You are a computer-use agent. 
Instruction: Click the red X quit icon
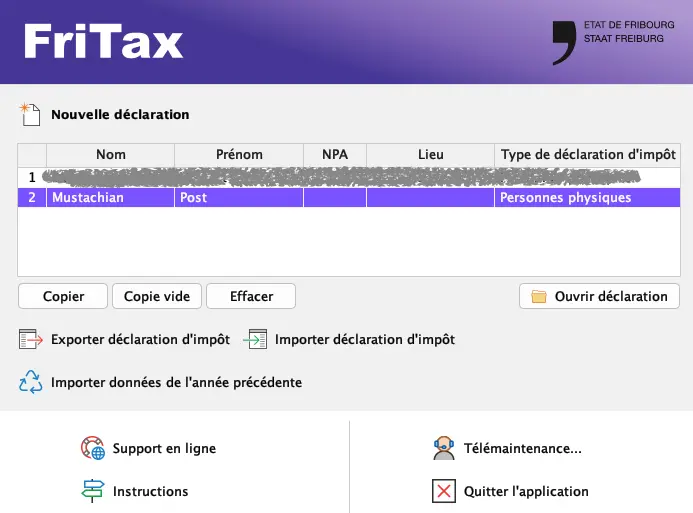[444, 491]
